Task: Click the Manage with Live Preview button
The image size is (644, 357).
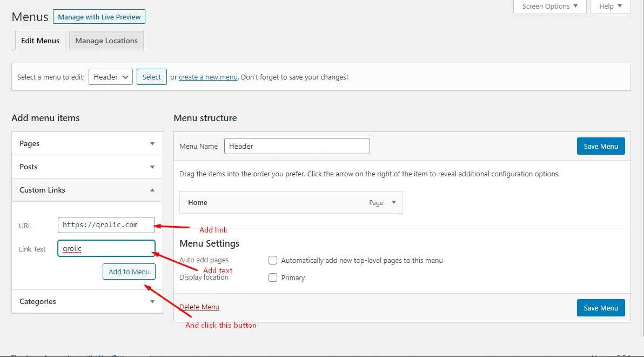Action: click(99, 17)
